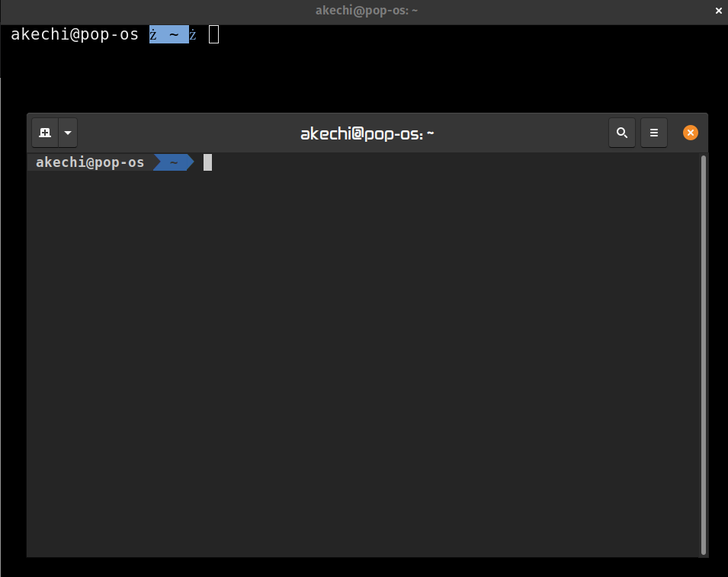Expand the profile dropdown beside new tab
This screenshot has width=728, height=577.
(68, 132)
